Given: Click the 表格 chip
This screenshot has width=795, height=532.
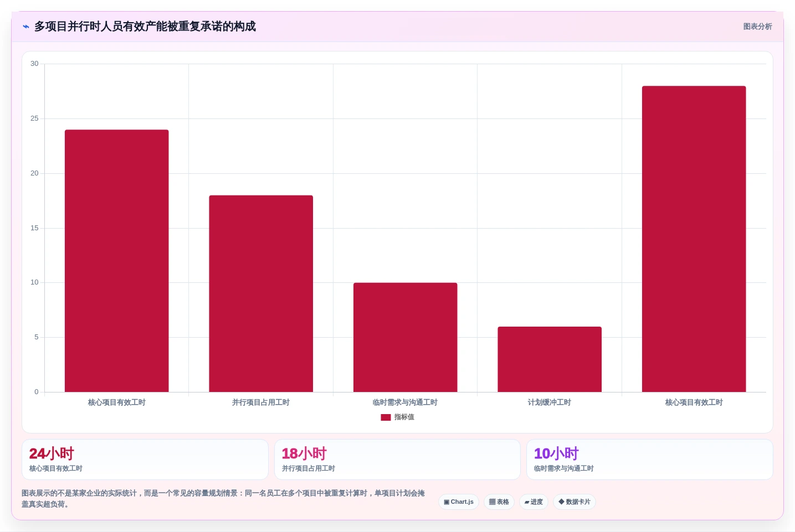Looking at the screenshot, I should (499, 502).
